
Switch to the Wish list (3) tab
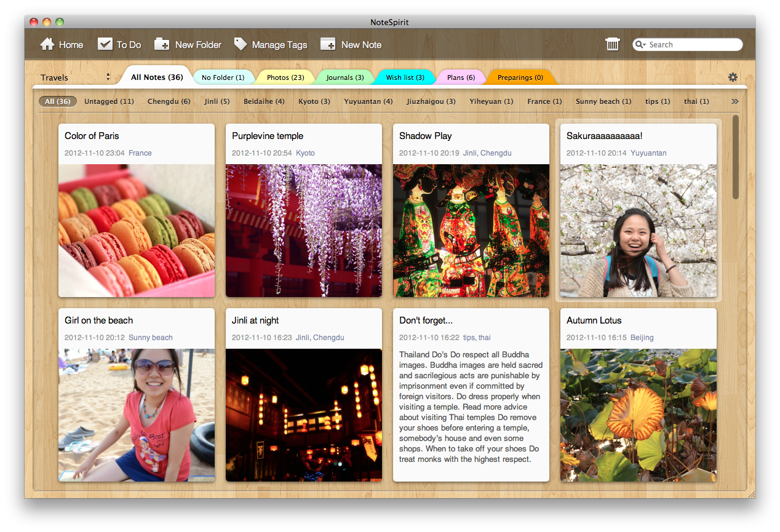[x=405, y=77]
